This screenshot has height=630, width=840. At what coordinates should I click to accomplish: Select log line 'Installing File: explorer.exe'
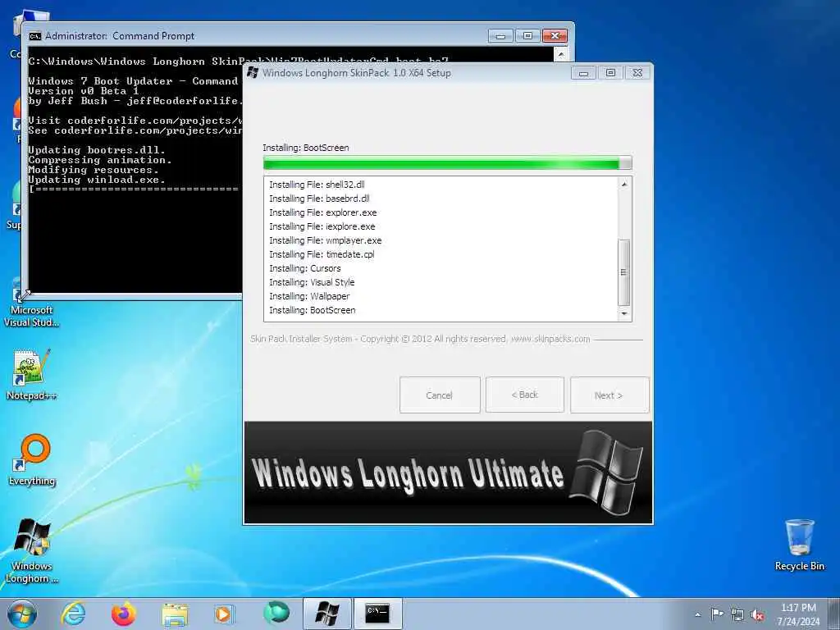coord(322,212)
